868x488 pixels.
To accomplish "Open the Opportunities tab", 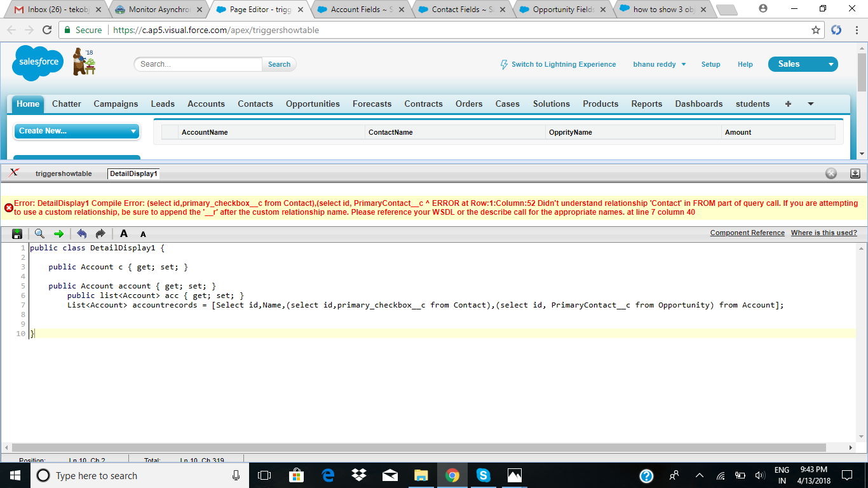I will [x=313, y=104].
